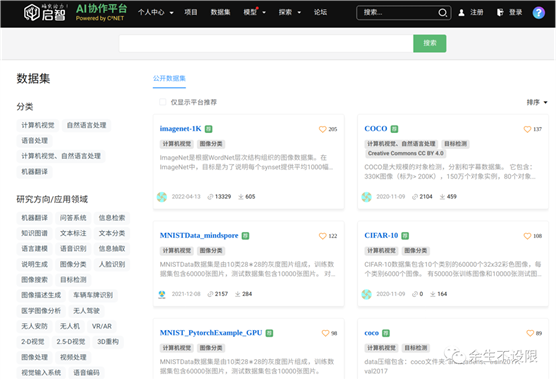Open the 排序 sort dropdown
The image size is (556, 380).
coord(537,102)
